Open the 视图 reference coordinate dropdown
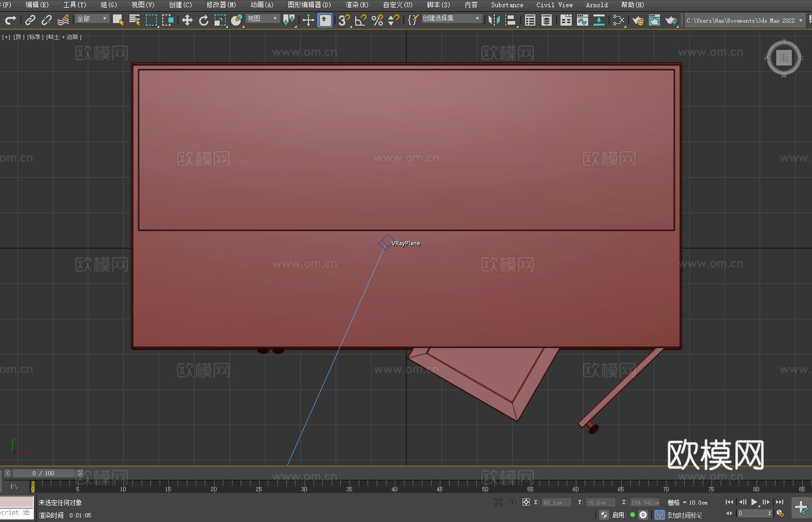Screen dimensions: 812x522 point(262,18)
